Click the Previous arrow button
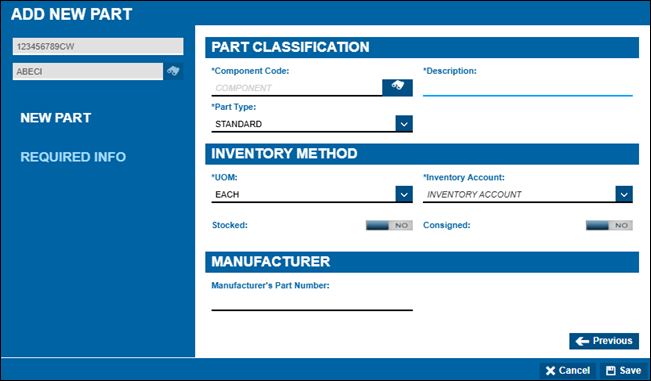The width and height of the screenshot is (651, 381). [x=604, y=341]
